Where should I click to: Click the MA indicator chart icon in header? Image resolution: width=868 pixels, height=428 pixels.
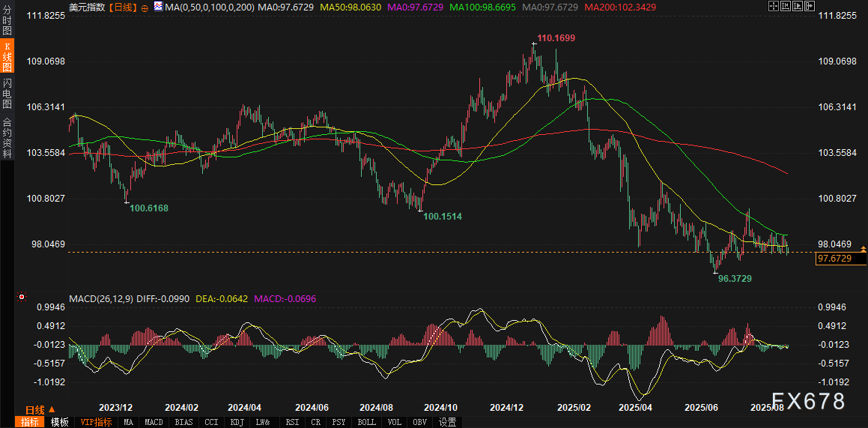tap(158, 7)
